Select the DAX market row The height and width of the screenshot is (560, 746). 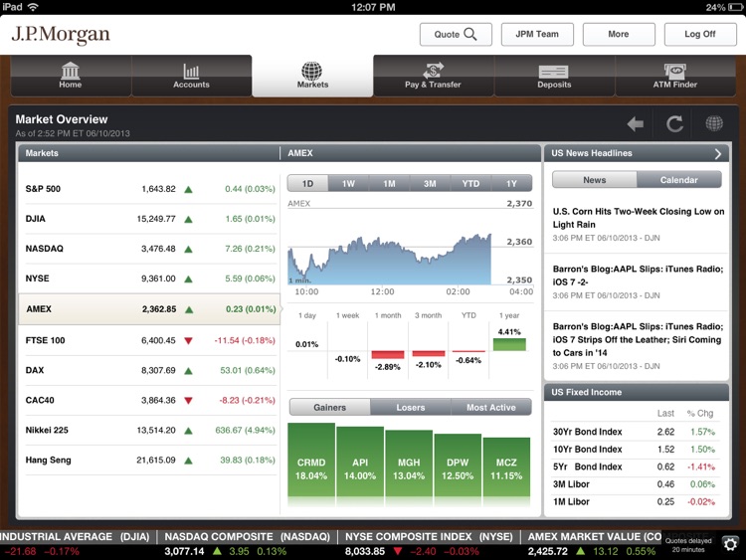[149, 371]
